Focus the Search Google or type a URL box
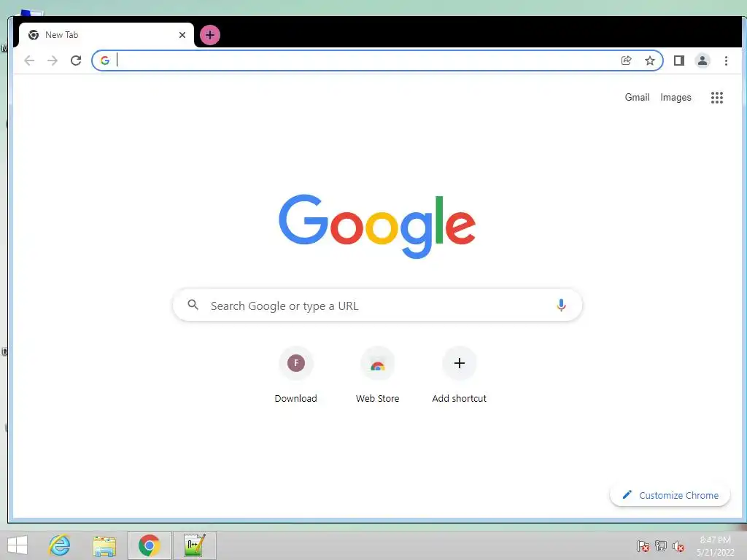 coord(377,306)
